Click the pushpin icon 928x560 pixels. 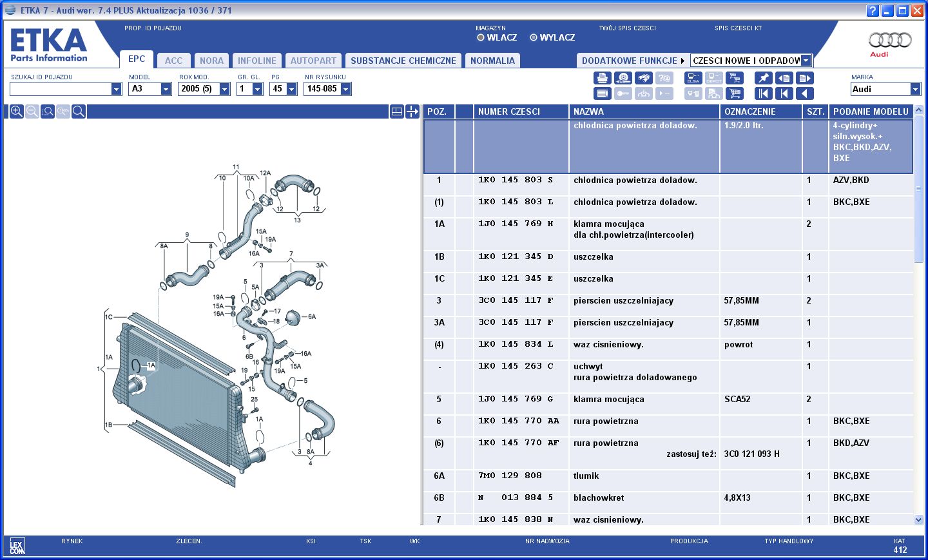pos(764,78)
